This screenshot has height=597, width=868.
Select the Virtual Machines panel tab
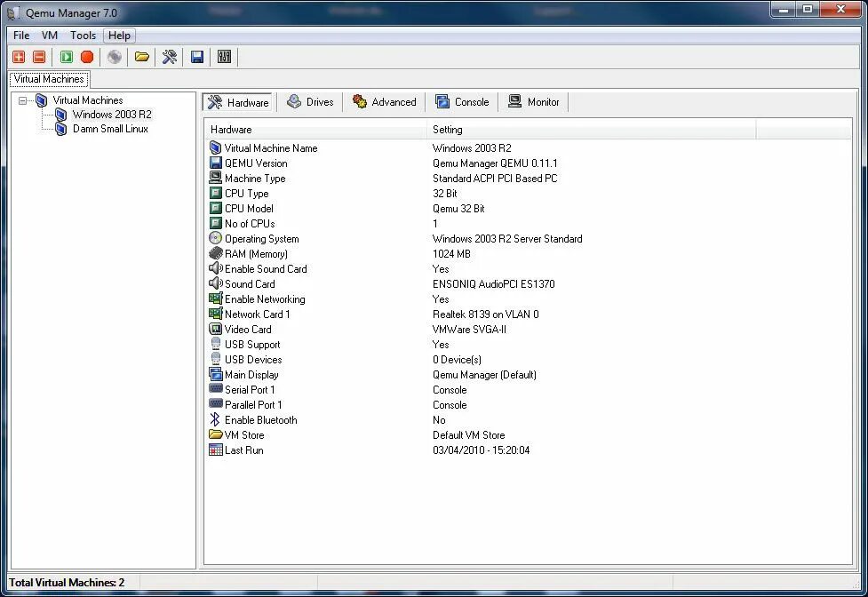[x=49, y=79]
